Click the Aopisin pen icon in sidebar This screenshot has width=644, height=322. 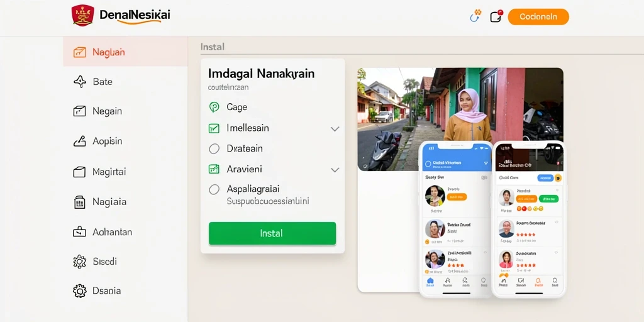79,141
